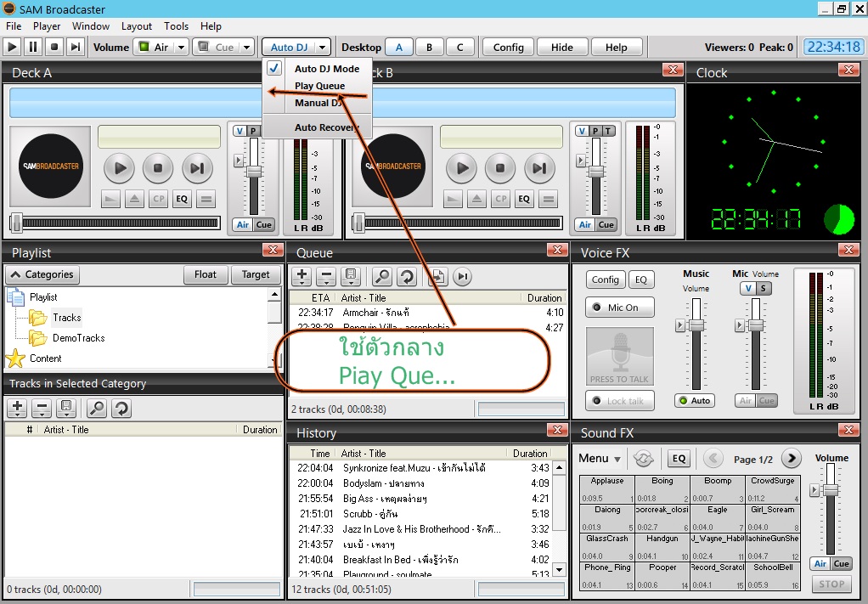Skip to next track on Deck A

[197, 167]
